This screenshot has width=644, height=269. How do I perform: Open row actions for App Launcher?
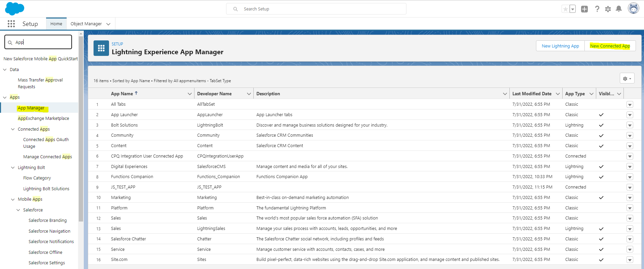pyautogui.click(x=630, y=115)
